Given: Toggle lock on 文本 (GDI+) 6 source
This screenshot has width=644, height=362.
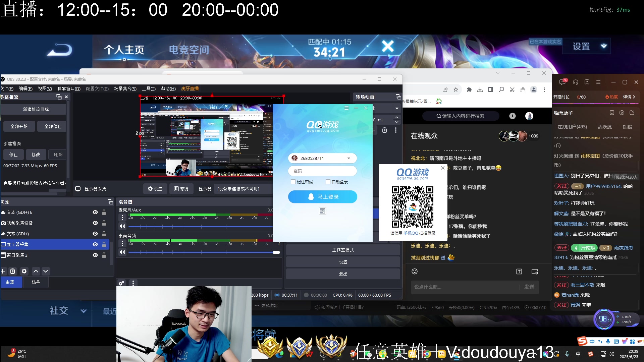Looking at the screenshot, I should (104, 212).
